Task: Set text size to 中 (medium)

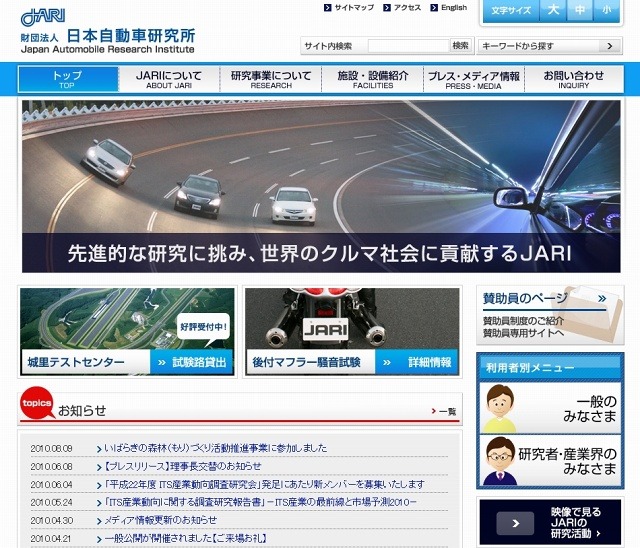Action: 580,10
